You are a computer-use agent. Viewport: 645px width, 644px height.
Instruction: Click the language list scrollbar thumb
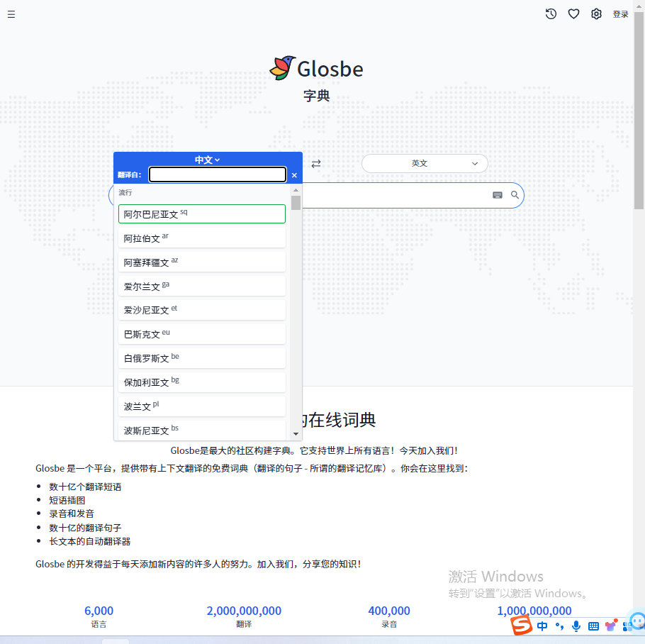[x=296, y=203]
